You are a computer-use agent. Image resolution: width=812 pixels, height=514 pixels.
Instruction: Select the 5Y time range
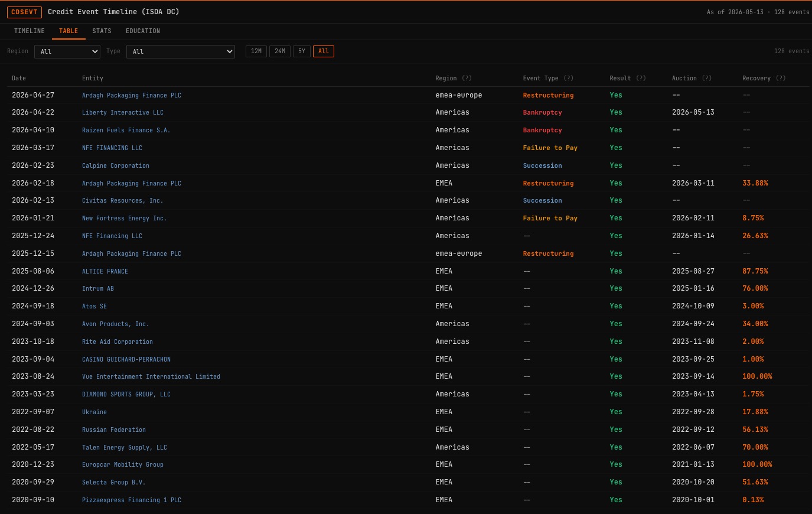[302, 51]
